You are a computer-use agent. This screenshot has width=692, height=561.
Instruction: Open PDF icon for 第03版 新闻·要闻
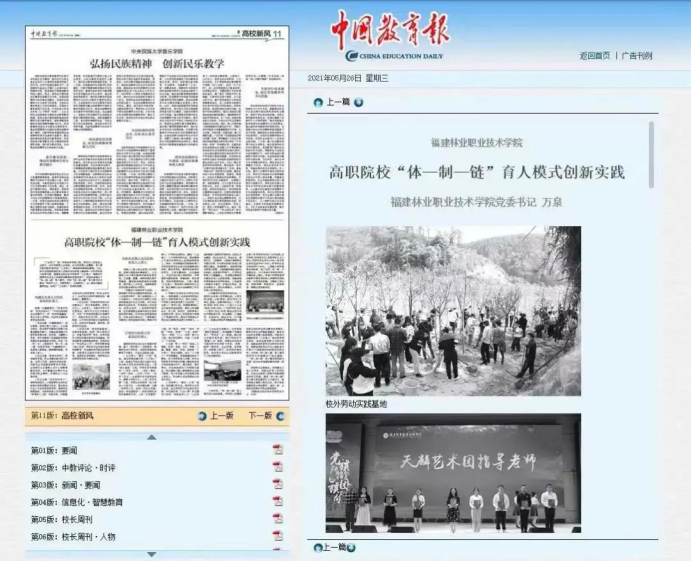tap(278, 485)
